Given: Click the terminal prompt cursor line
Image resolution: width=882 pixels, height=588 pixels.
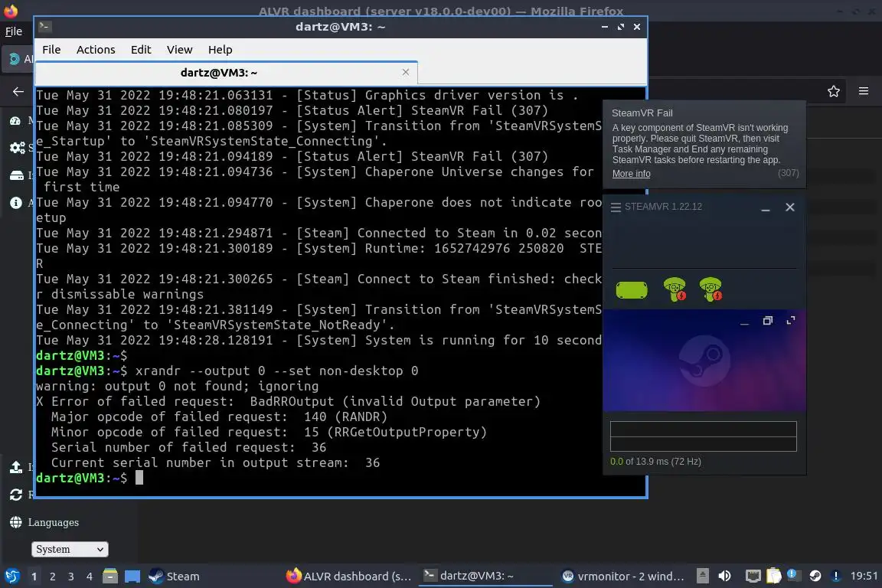Looking at the screenshot, I should click(90, 478).
